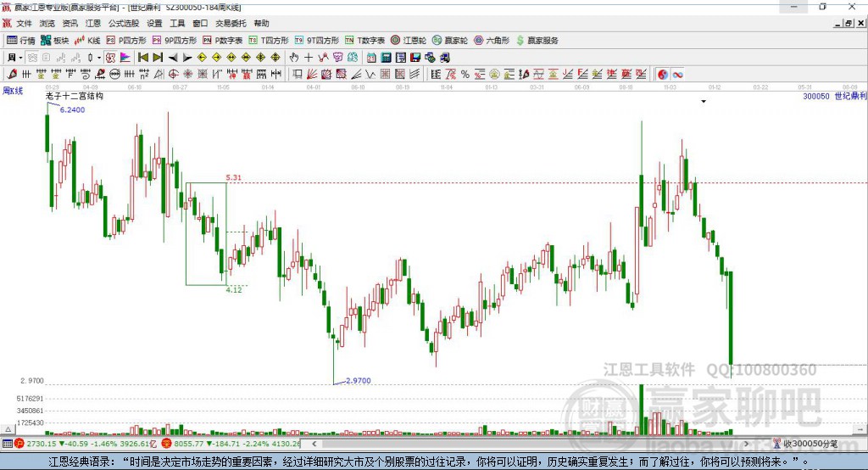This screenshot has height=470, width=868.
Task: Click the black right arrow icon
Action: click(x=187, y=58)
